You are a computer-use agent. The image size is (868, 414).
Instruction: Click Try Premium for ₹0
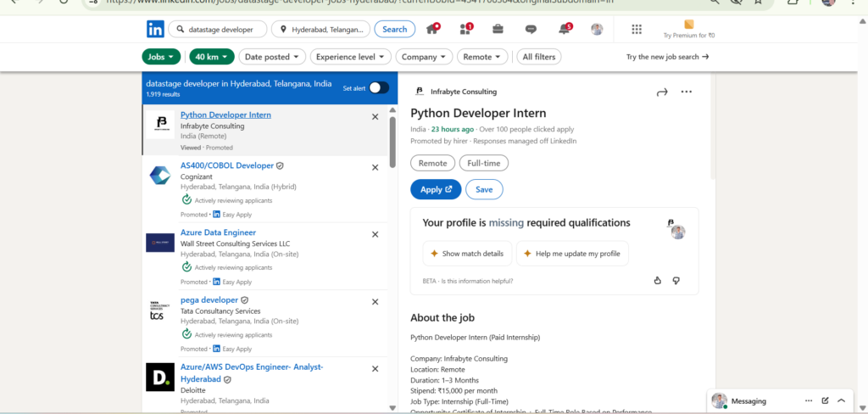click(x=689, y=30)
